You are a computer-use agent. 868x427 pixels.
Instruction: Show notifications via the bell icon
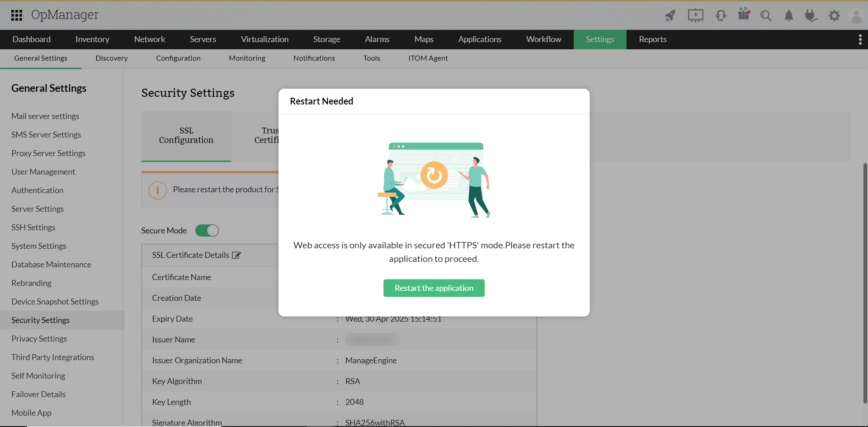[788, 15]
